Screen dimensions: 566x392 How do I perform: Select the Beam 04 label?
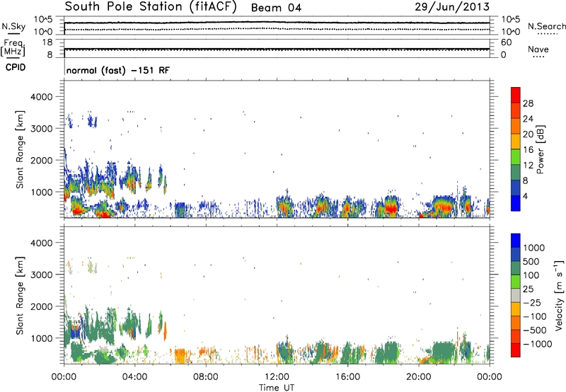pos(276,8)
